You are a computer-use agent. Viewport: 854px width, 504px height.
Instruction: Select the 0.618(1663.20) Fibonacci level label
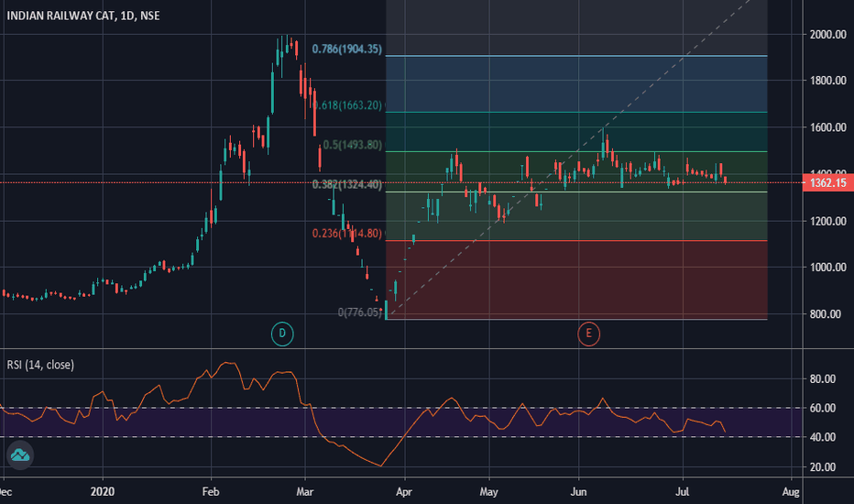pos(348,105)
